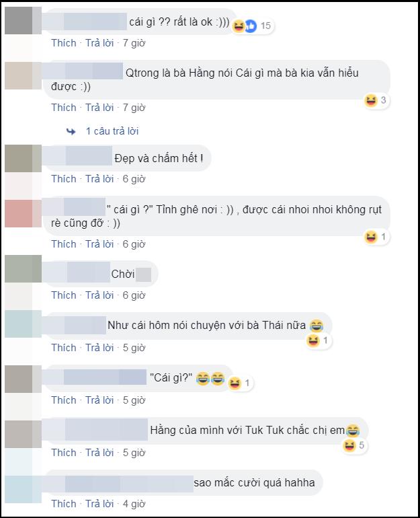The image size is (420, 518).
Task: Click the reply arrow icon beside '1 câu trả lời'
Action: pos(71,131)
